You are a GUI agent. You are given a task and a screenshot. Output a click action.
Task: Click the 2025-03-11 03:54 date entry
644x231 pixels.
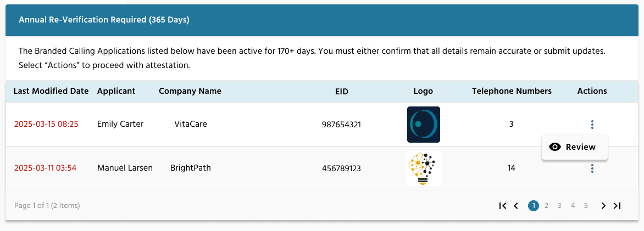pyautogui.click(x=45, y=168)
